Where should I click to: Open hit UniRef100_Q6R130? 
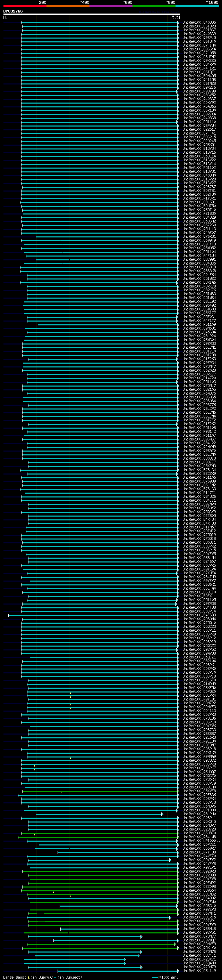(x=199, y=110)
